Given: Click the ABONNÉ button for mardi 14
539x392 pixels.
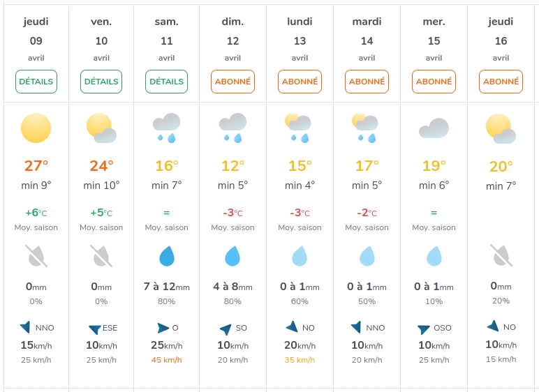Looking at the screenshot, I should pyautogui.click(x=367, y=82).
